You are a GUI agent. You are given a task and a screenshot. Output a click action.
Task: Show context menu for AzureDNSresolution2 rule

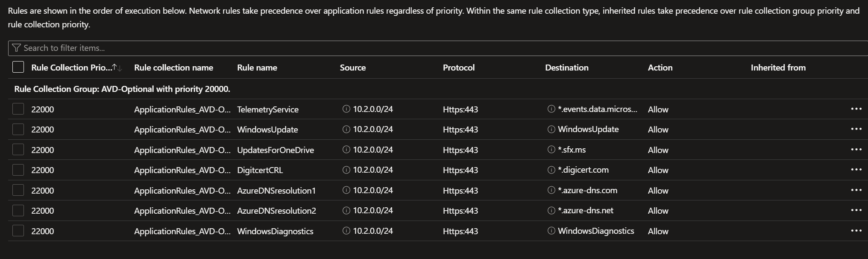point(856,210)
